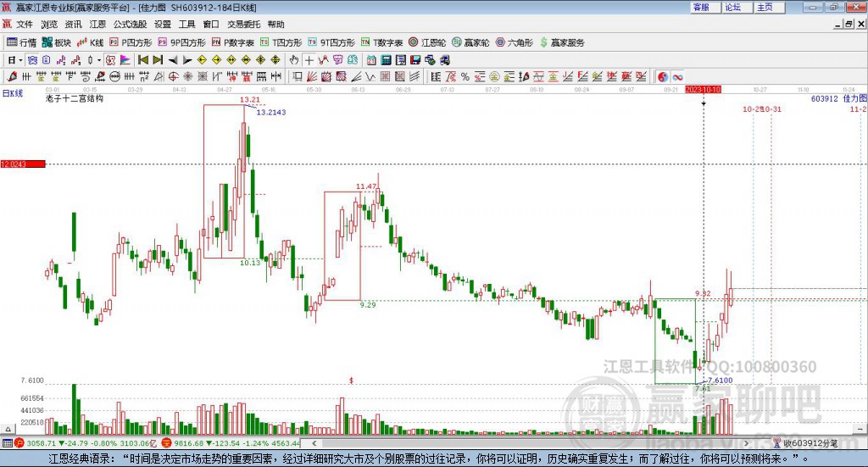The image size is (868, 467).
Task: Open the 9T四方形 tool
Action: [331, 42]
